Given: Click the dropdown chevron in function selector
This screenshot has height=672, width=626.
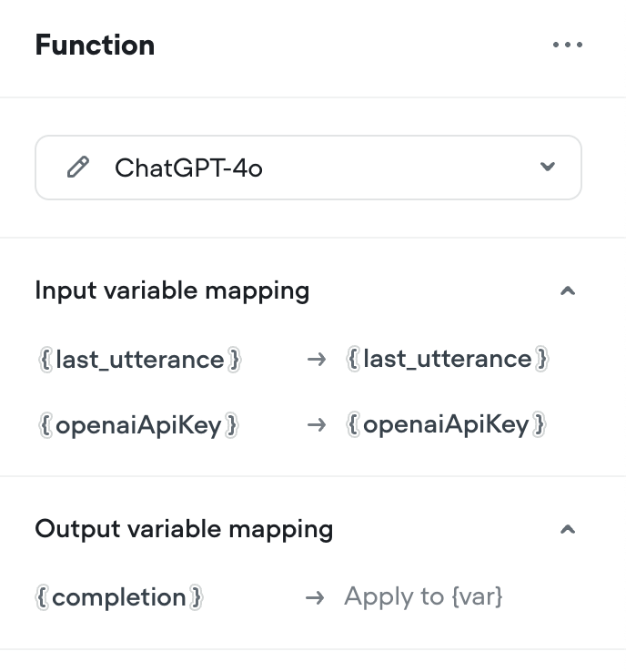Looking at the screenshot, I should coord(548,167).
